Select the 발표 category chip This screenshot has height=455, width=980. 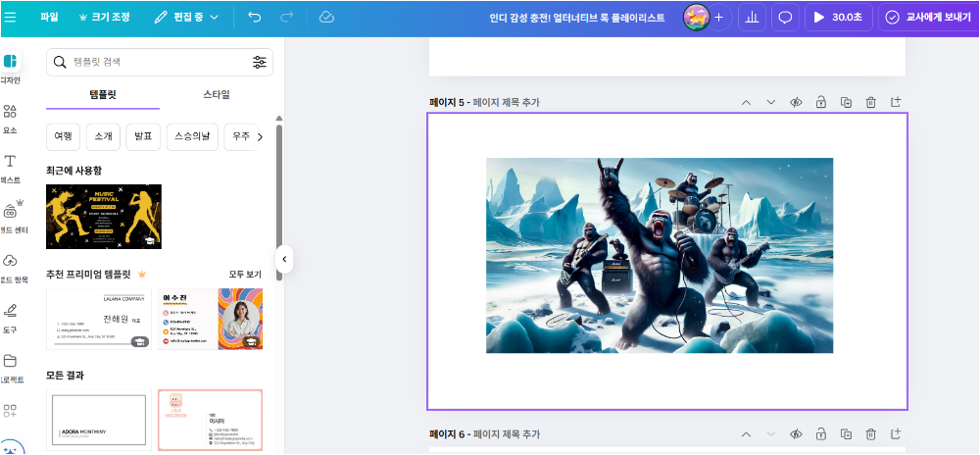pos(143,137)
